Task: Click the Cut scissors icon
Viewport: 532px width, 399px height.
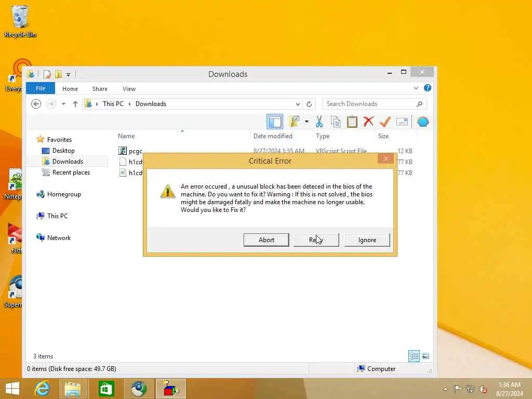Action: [319, 122]
